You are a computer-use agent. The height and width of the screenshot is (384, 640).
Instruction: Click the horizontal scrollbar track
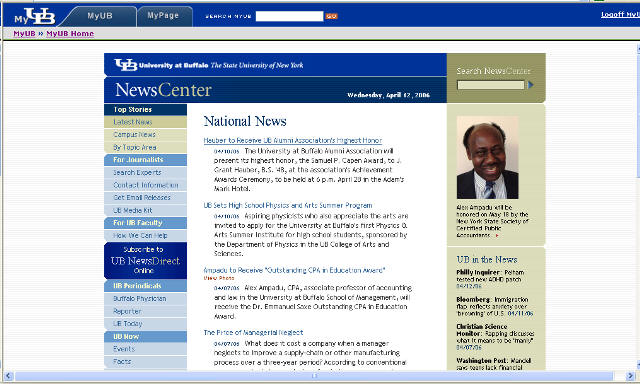click(x=314, y=376)
